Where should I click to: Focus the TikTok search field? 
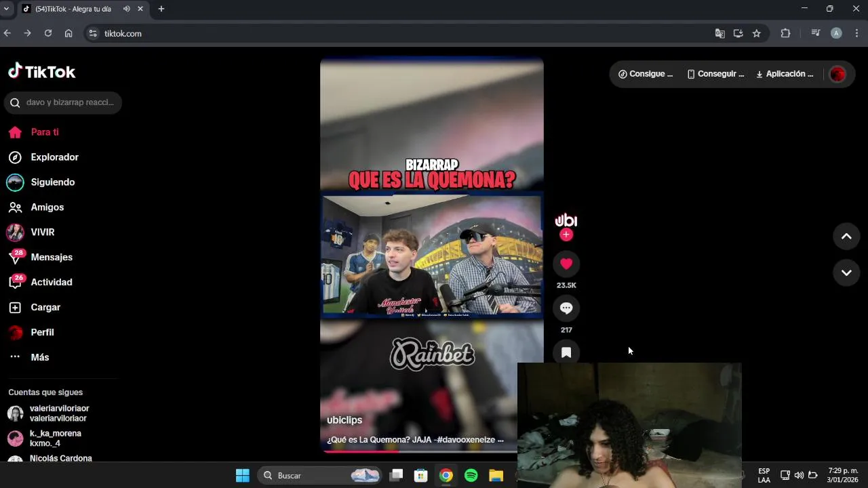click(63, 102)
